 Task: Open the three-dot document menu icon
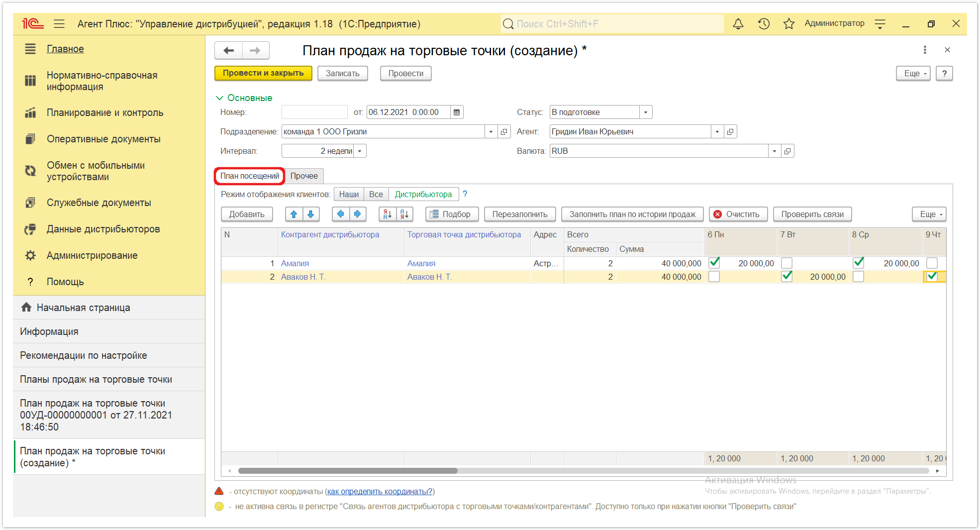[925, 50]
